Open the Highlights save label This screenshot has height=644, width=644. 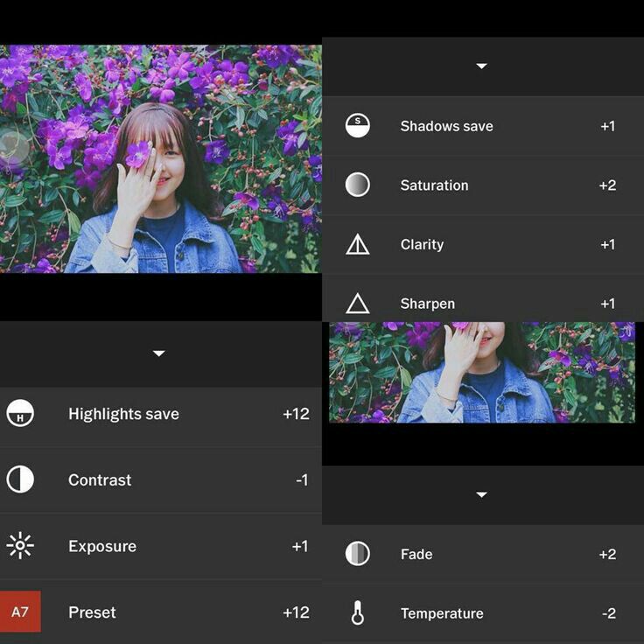pos(123,414)
